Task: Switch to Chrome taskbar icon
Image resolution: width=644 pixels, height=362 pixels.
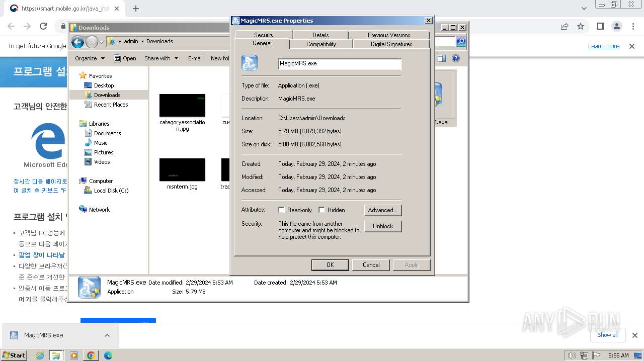Action: tap(91, 355)
